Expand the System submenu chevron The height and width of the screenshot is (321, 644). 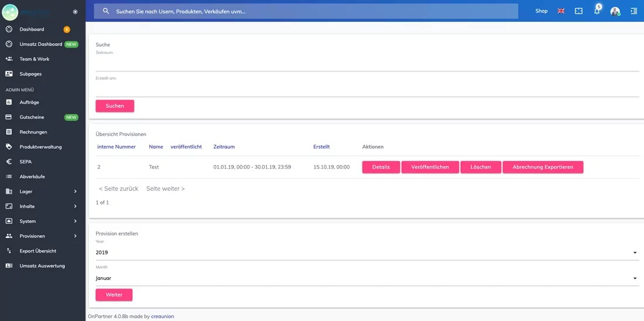75,221
